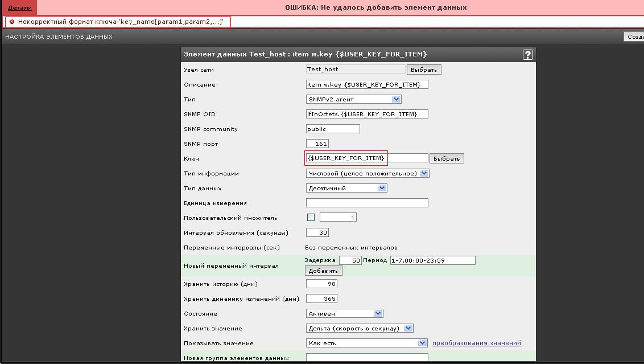The width and height of the screenshot is (644, 364).
Task: Focus the Период field 1-7,00:00-23:59
Action: 433,260
